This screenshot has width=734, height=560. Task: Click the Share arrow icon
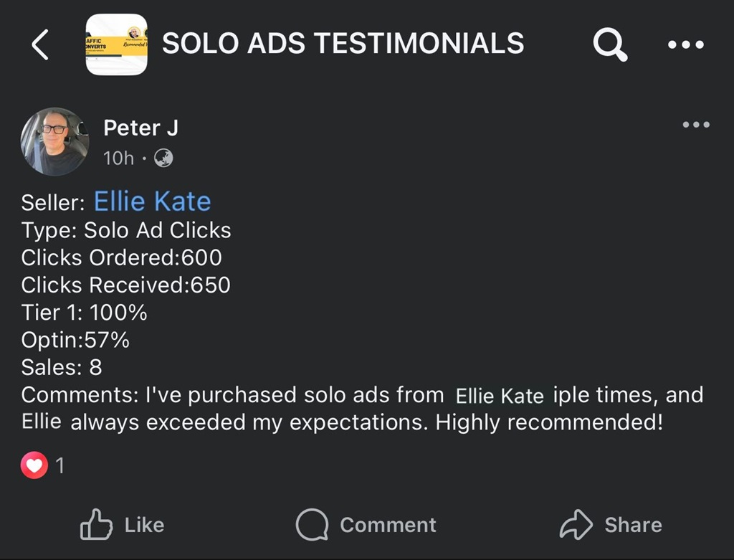[x=576, y=525]
